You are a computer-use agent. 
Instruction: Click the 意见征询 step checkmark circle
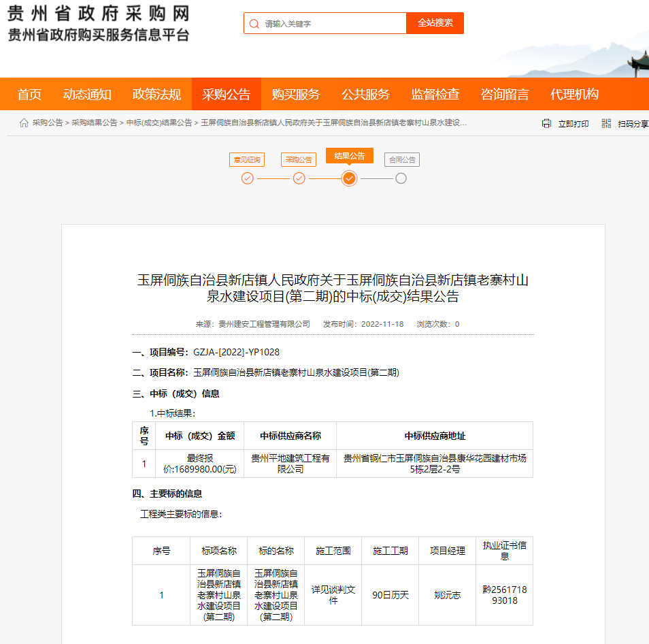pos(248,178)
